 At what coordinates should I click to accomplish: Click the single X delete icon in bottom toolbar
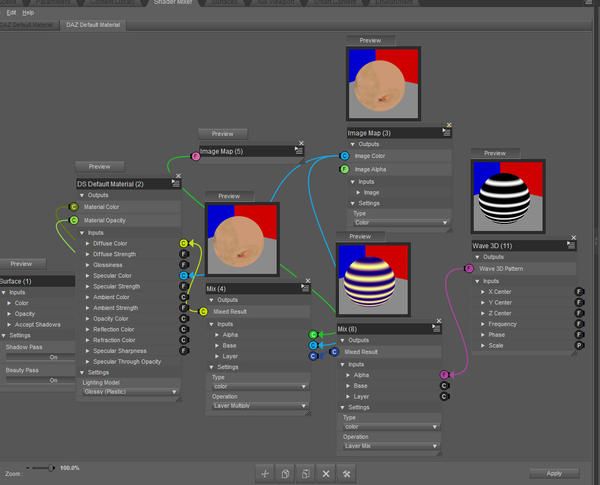coord(326,474)
